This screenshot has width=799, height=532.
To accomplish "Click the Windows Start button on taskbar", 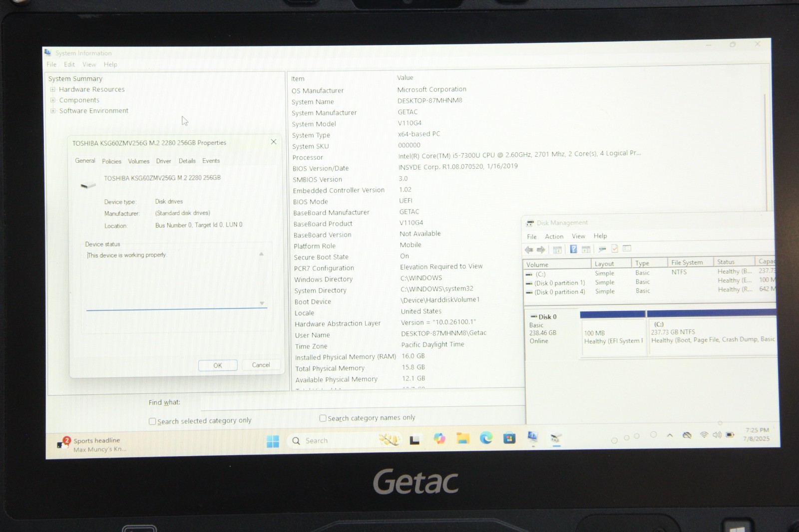I will pos(273,441).
